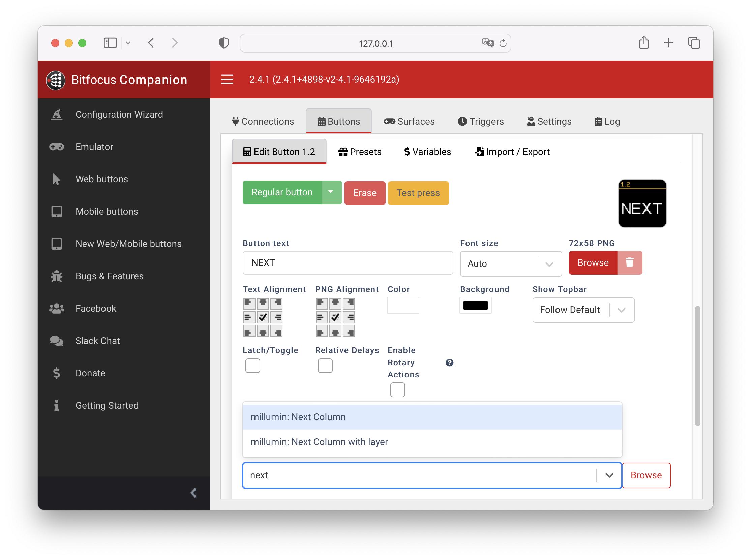This screenshot has height=560, width=751.
Task: Open the Bugs & Features sidebar item
Action: [x=109, y=276]
